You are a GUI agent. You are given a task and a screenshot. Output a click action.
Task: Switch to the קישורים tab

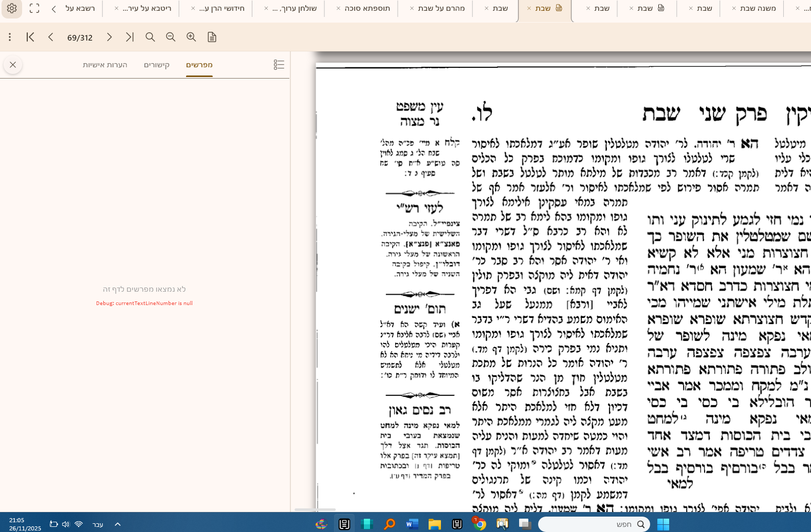pos(157,65)
